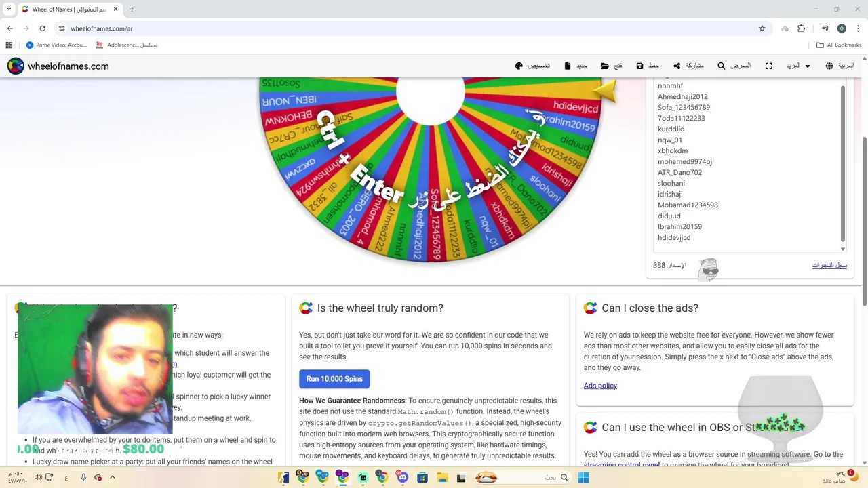Open Windows Start button
This screenshot has width=868, height=488.
click(583, 477)
